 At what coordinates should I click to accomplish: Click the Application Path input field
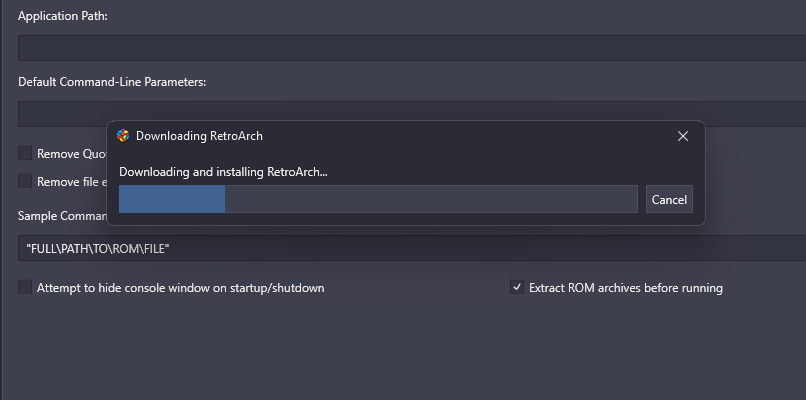412,48
